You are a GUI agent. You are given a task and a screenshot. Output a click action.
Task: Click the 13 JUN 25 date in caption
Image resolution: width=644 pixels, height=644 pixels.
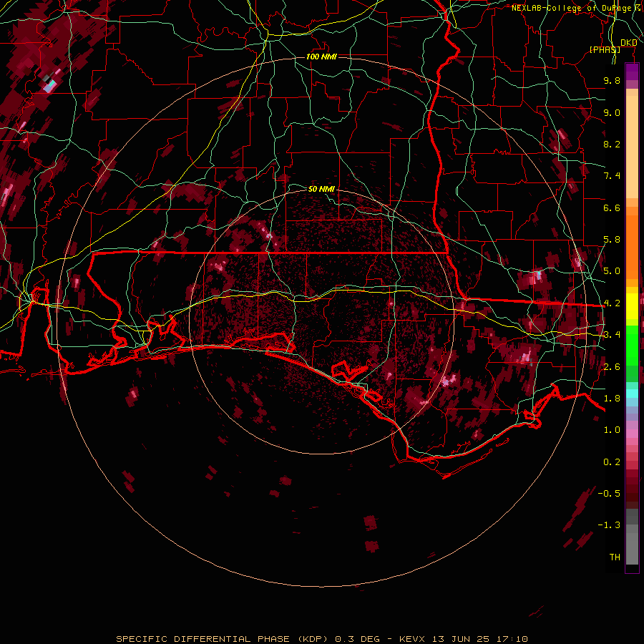pyautogui.click(x=461, y=639)
